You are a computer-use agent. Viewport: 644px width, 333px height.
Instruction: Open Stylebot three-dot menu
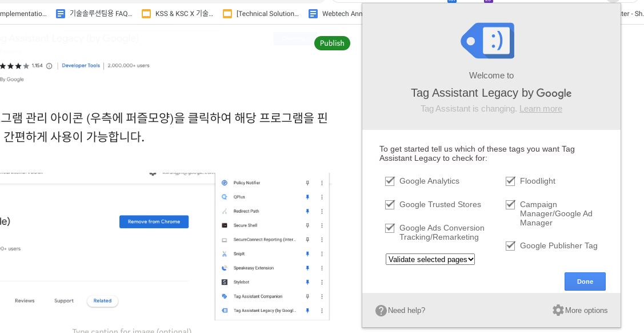(322, 282)
